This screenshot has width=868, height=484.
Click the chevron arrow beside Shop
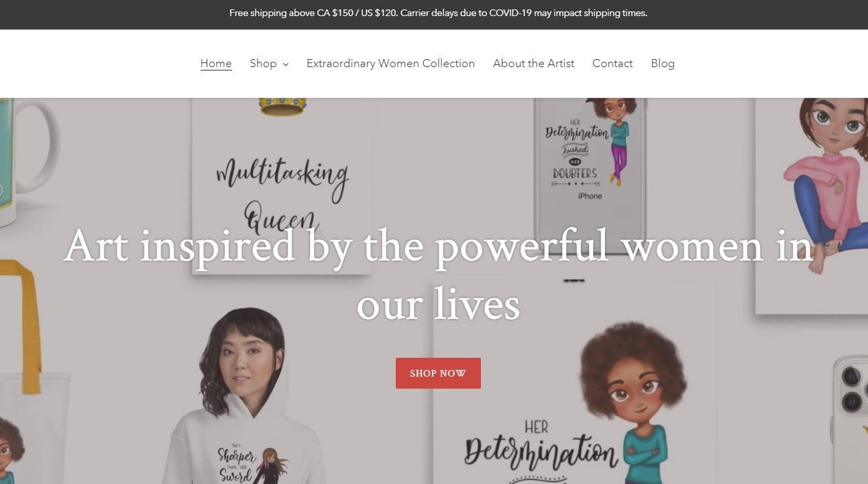285,64
